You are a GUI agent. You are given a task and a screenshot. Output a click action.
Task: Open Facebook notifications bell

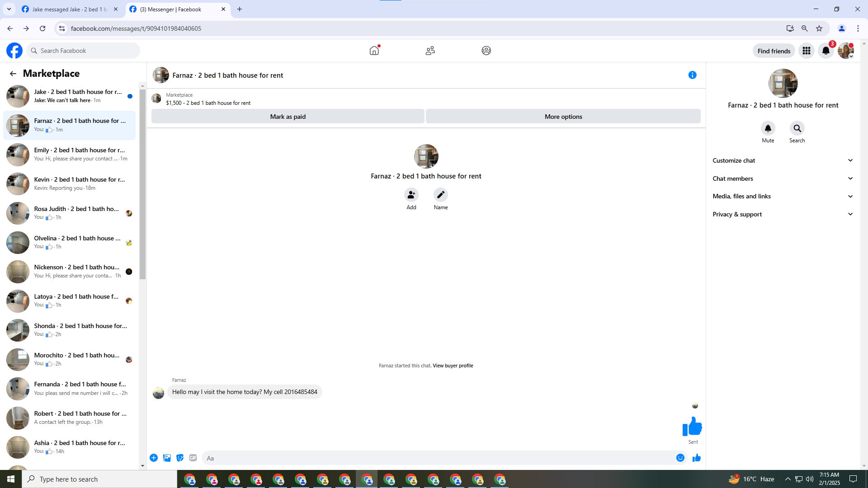(x=826, y=51)
